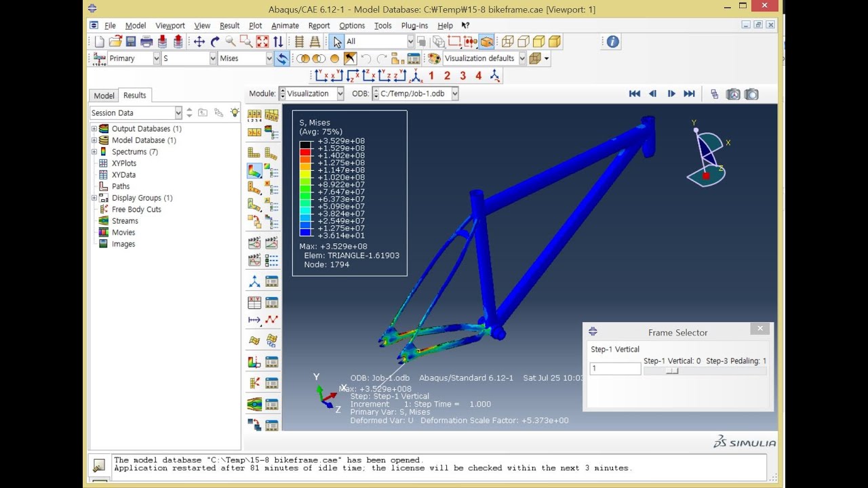Toggle synchronize field output button
868x488 pixels.
282,58
